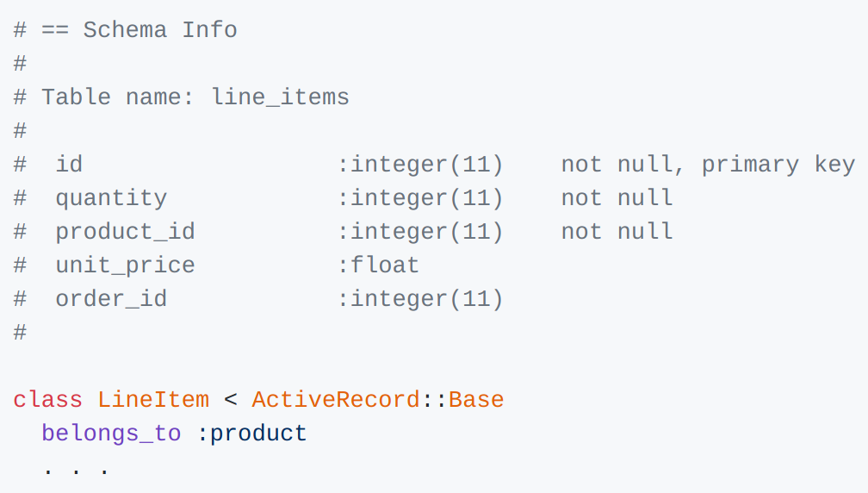
Task: Click the 'Base' constant
Action: click(x=476, y=400)
